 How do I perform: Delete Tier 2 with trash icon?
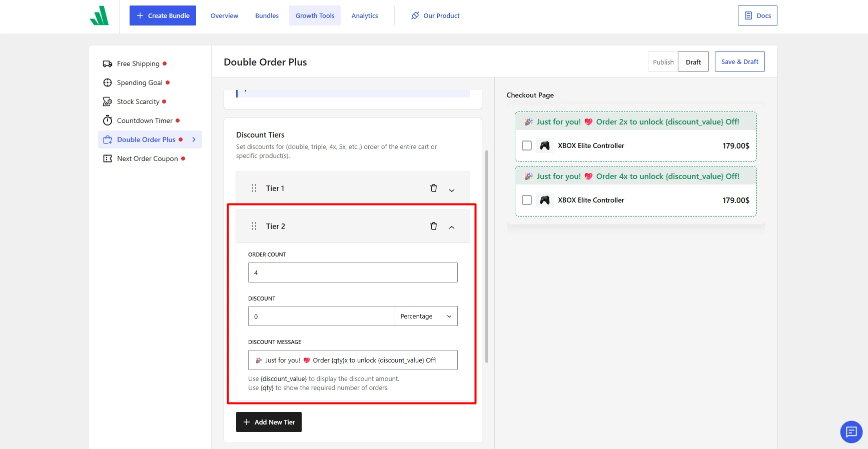[434, 226]
